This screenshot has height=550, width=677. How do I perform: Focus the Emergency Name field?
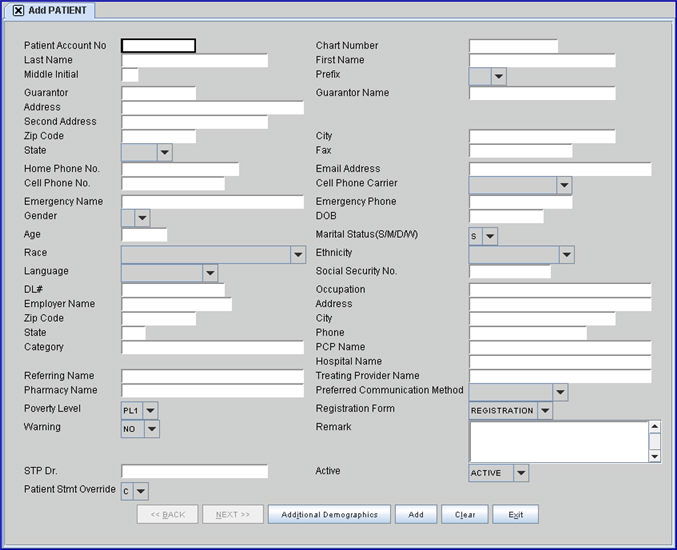[212, 202]
